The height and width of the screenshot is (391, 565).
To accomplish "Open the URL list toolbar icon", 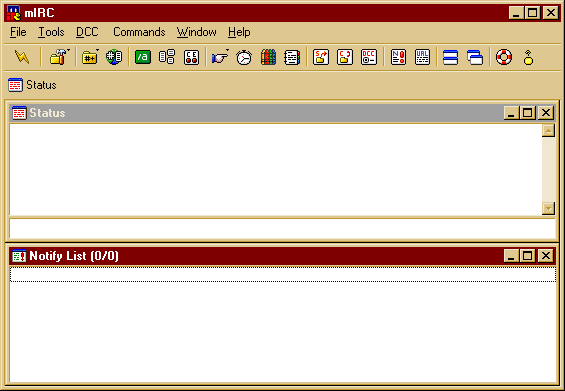I will click(422, 57).
